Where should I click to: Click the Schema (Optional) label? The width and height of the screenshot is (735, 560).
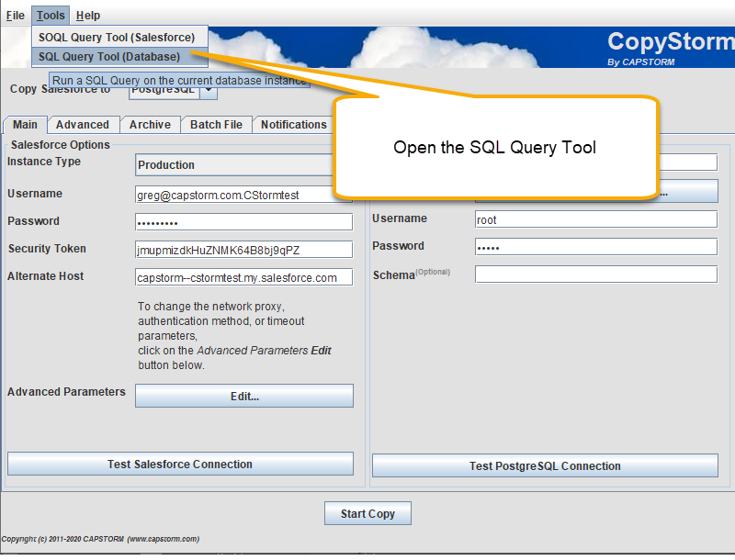[412, 274]
